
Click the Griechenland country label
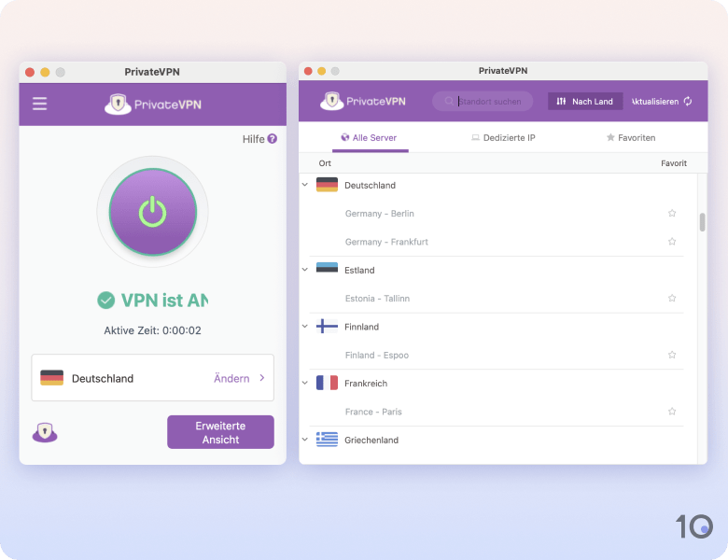371,441
